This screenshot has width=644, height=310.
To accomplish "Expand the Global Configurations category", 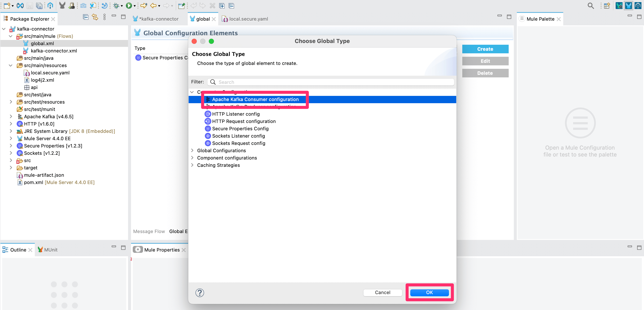I will coord(192,150).
